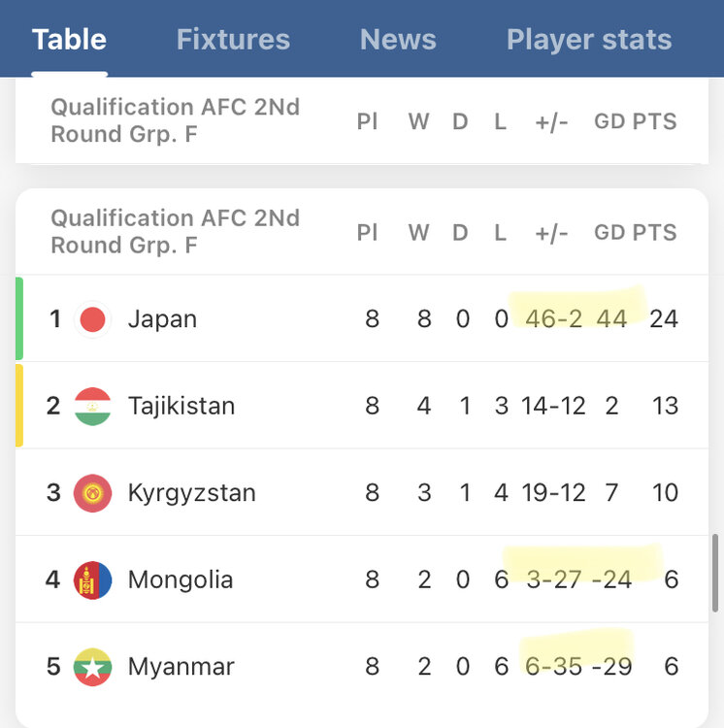Click Mongolia's highlighted 3-27 goals score

pos(552,580)
